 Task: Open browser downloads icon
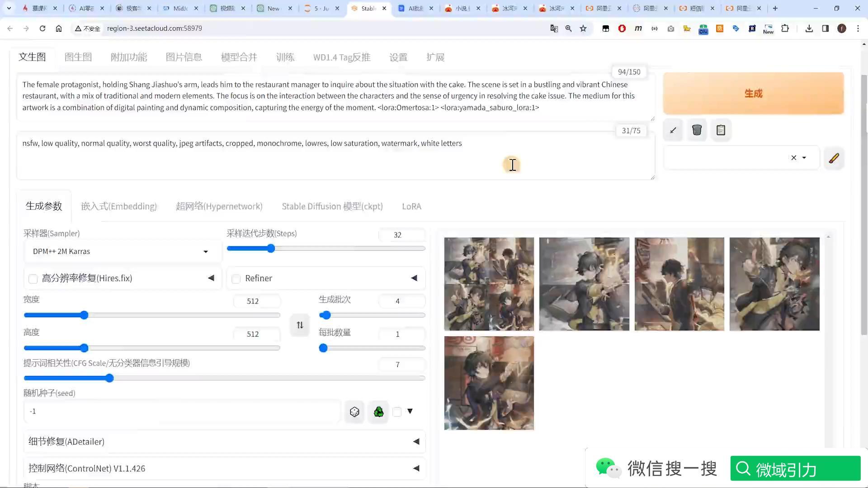tap(809, 28)
